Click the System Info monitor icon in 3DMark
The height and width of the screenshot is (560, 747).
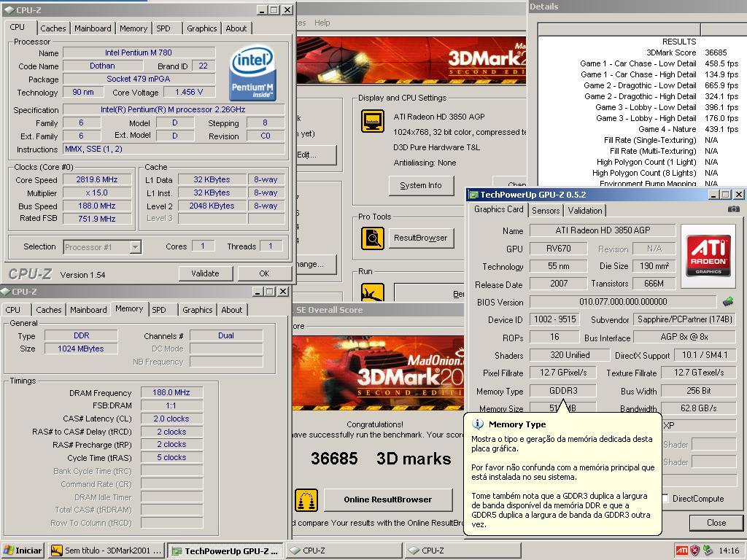tap(373, 121)
